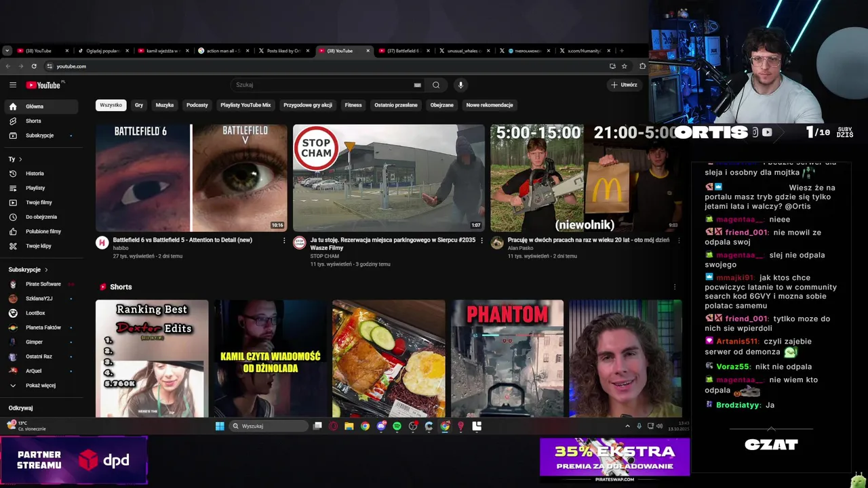Select the Wszystko filter chip
The image size is (868, 488).
[x=111, y=105]
